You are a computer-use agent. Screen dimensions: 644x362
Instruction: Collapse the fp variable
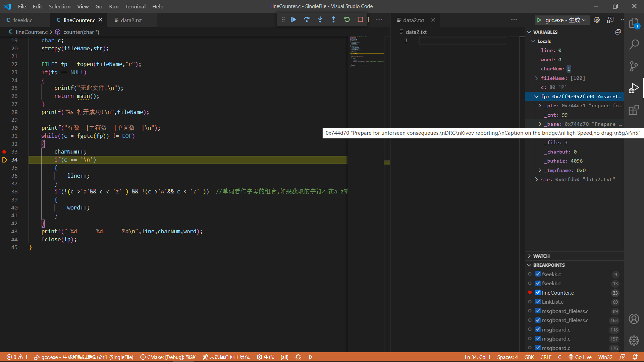[537, 97]
